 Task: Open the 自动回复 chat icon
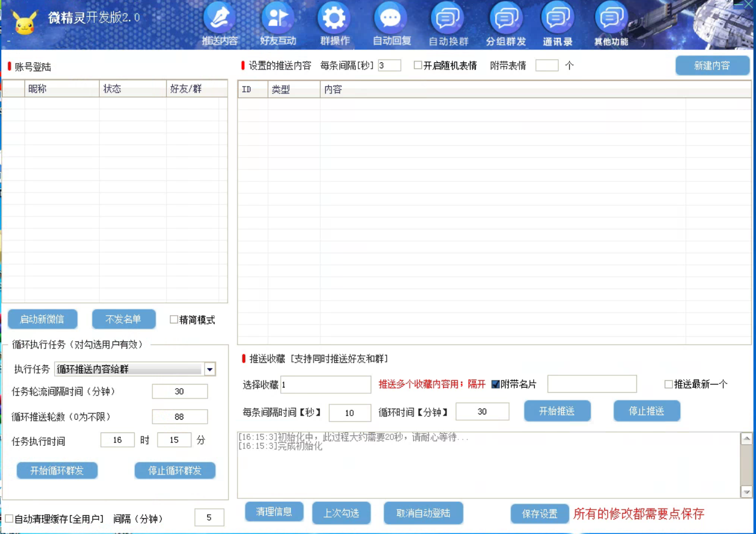pyautogui.click(x=391, y=19)
